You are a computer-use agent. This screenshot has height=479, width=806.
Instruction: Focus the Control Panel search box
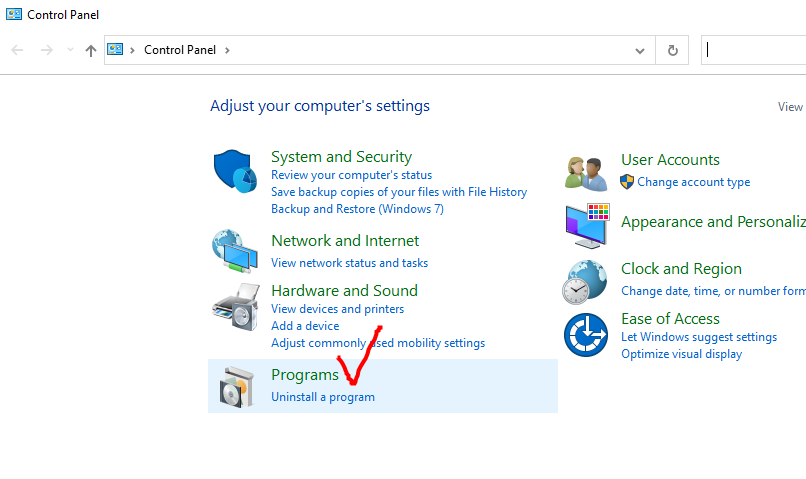(x=754, y=50)
